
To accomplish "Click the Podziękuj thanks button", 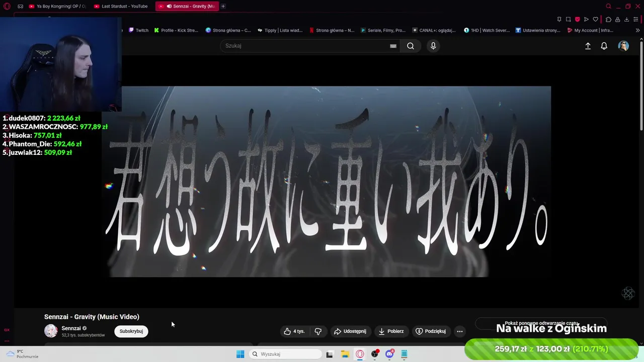I will (x=431, y=331).
